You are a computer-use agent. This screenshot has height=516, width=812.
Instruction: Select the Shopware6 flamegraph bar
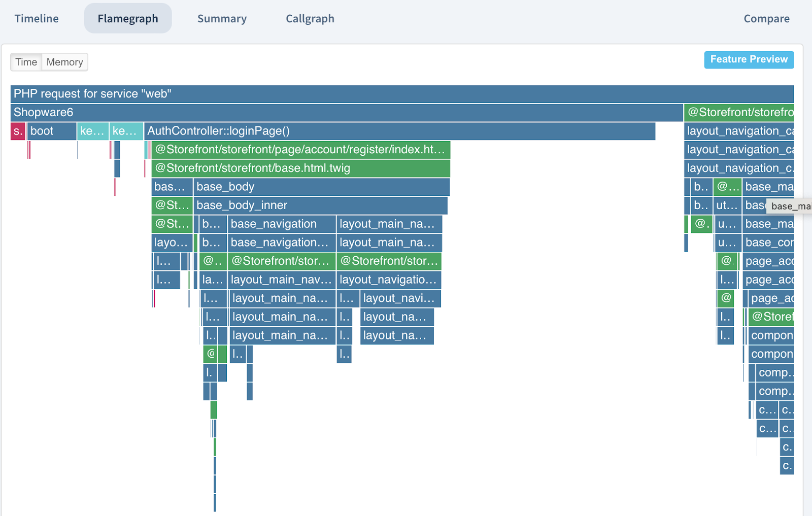pos(347,113)
